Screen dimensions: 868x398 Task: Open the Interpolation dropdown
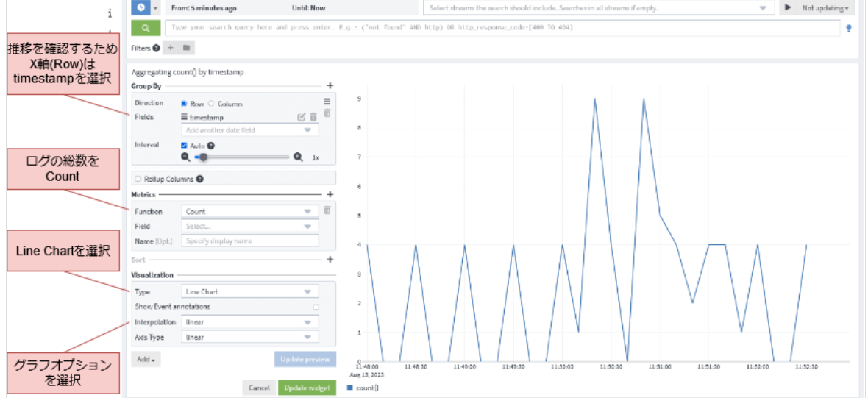[x=249, y=322]
